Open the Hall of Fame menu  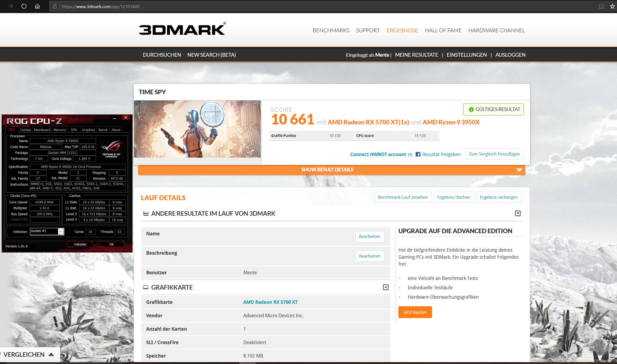[x=443, y=30]
